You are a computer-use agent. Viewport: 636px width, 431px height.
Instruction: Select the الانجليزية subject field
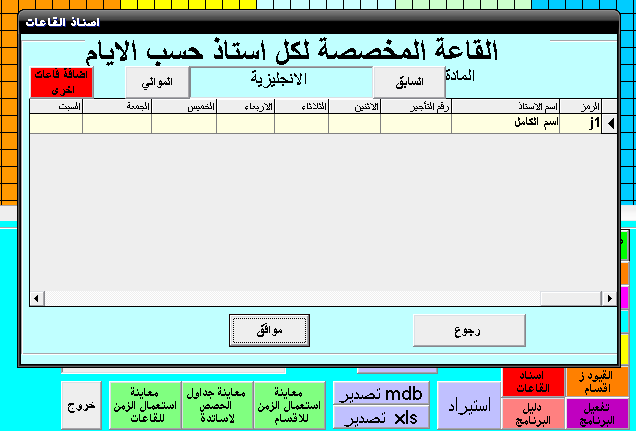[281, 82]
